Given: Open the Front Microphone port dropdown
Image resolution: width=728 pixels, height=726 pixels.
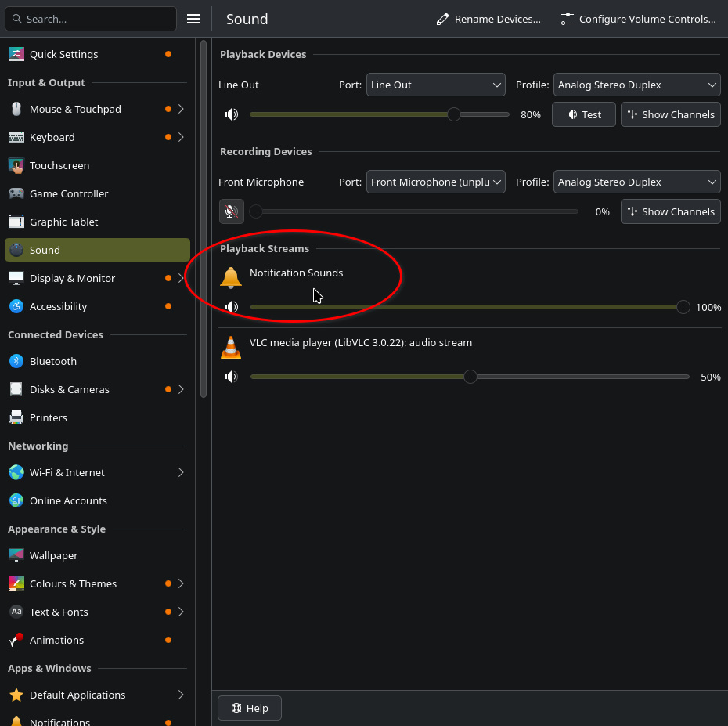Looking at the screenshot, I should coord(436,182).
